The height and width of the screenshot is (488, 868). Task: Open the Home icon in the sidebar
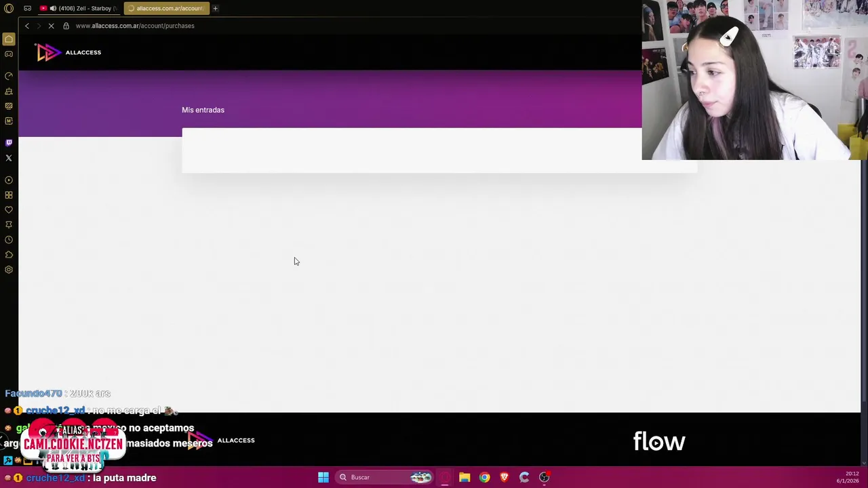[x=9, y=39]
